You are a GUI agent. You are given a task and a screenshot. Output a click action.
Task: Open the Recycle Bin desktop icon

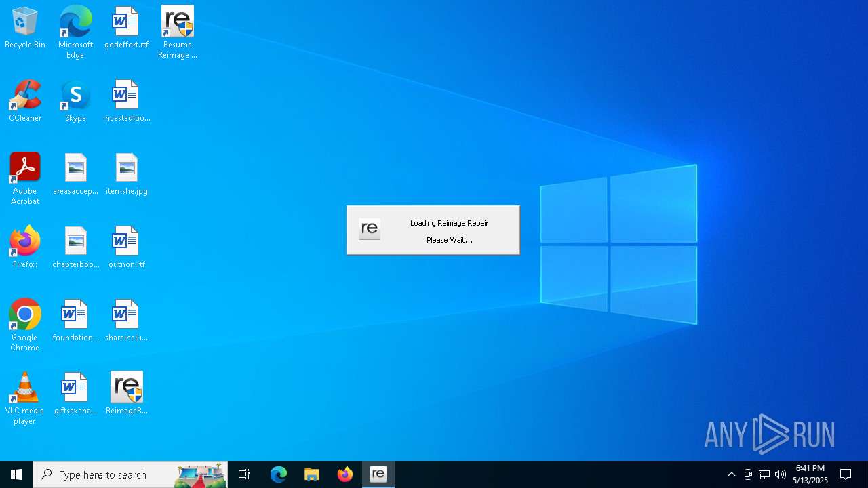pyautogui.click(x=25, y=28)
